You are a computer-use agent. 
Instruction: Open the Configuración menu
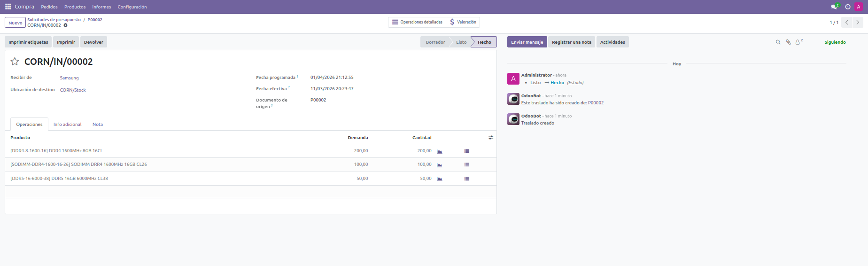(x=132, y=7)
